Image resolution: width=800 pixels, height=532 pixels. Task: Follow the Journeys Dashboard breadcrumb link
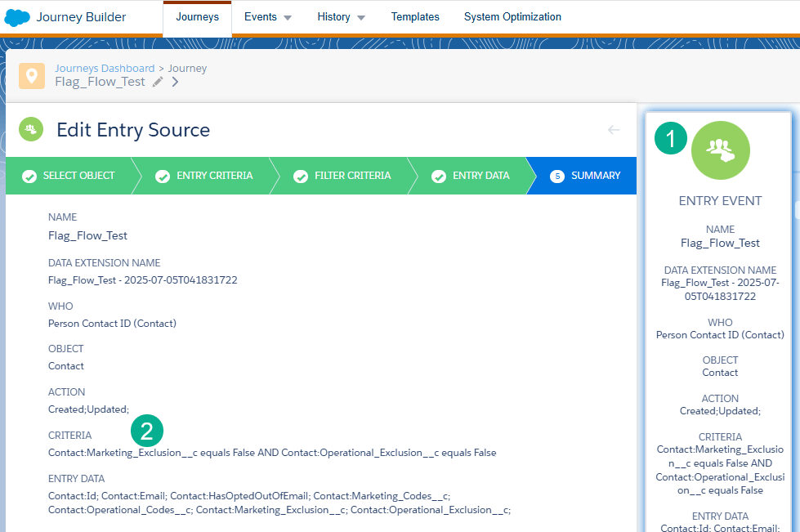tap(105, 69)
